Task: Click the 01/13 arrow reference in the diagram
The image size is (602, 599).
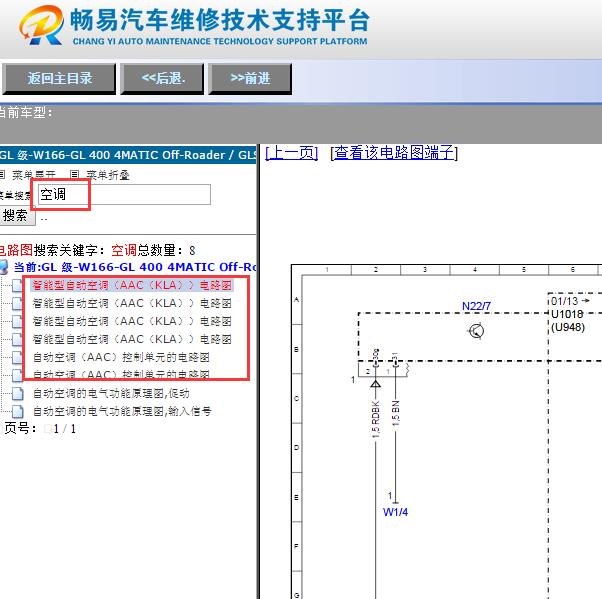Action: [x=570, y=301]
